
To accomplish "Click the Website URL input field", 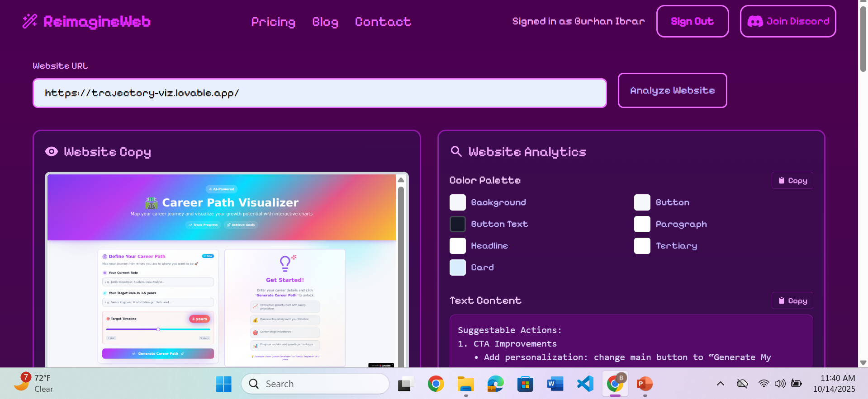I will coord(320,93).
